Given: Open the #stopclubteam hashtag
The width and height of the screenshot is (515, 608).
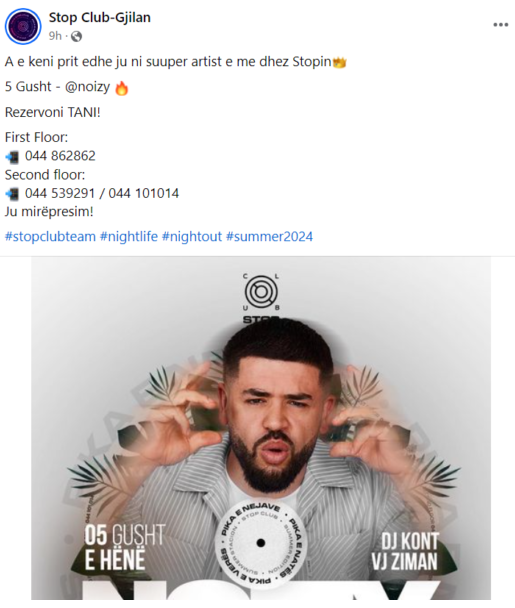Looking at the screenshot, I should pos(50,237).
